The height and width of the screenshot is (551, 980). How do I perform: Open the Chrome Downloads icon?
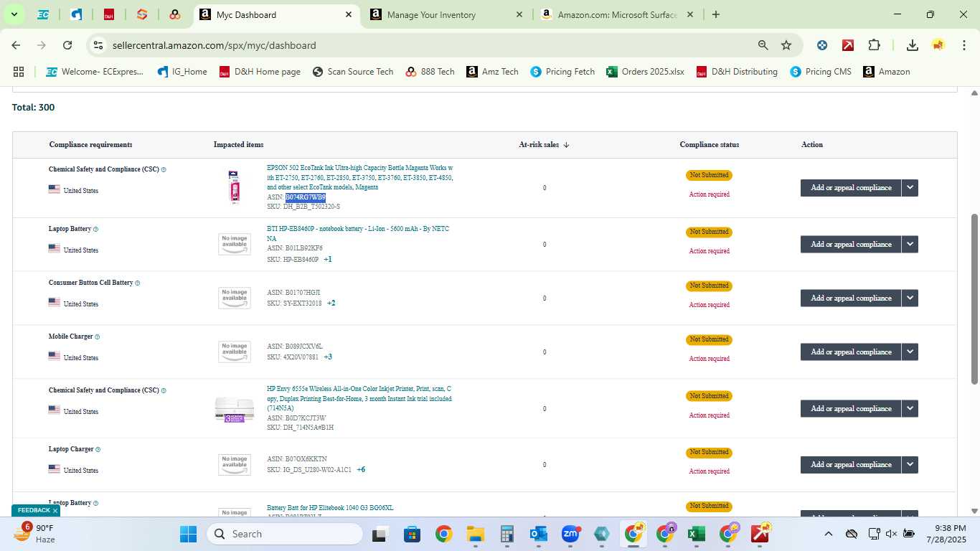913,45
